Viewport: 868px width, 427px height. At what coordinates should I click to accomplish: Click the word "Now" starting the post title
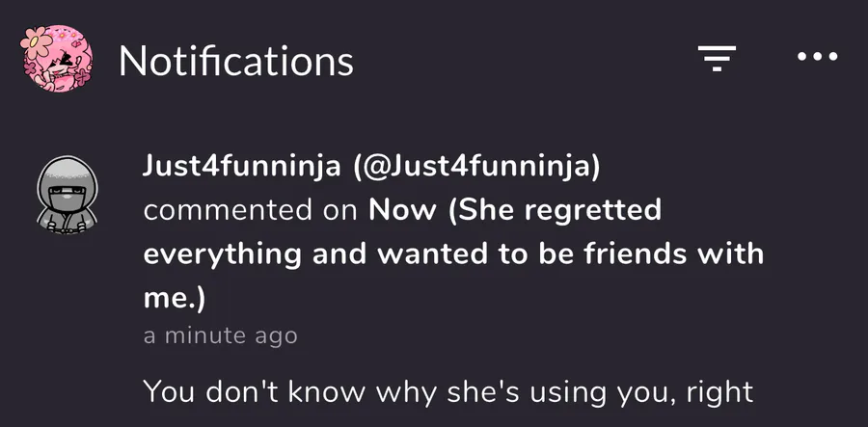coord(402,211)
